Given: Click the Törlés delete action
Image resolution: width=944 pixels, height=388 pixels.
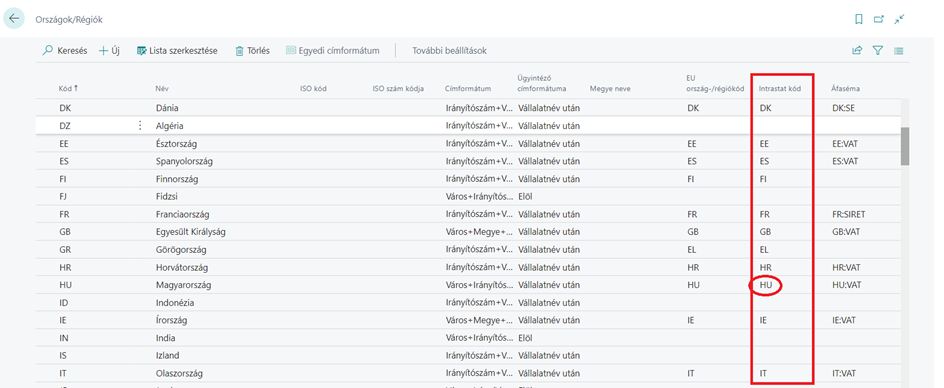Looking at the screenshot, I should (252, 51).
